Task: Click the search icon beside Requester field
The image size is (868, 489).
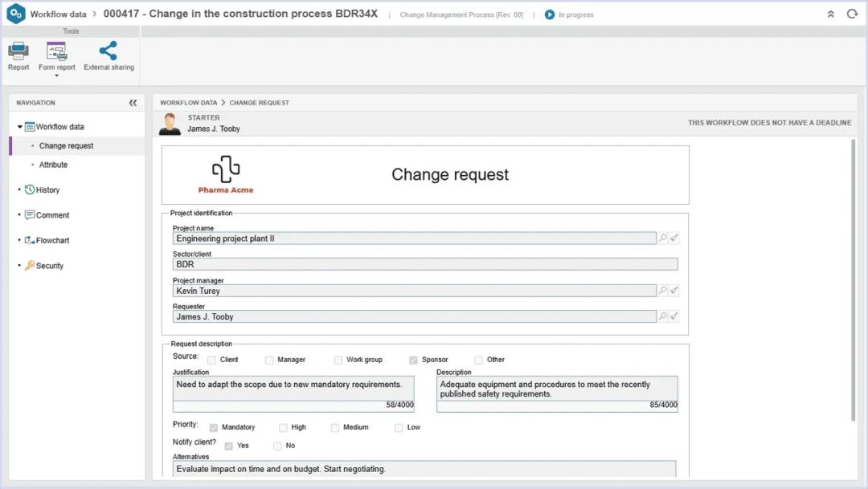Action: pos(663,316)
